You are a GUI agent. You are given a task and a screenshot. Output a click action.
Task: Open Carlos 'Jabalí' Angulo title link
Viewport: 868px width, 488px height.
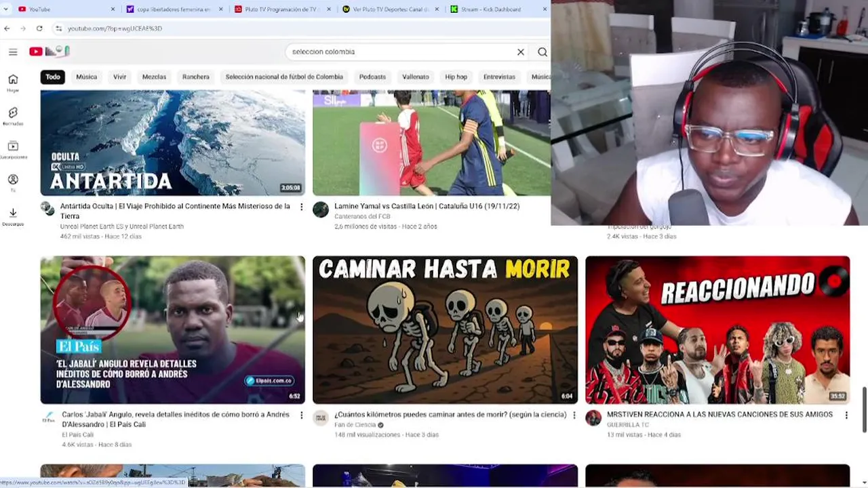pyautogui.click(x=176, y=419)
